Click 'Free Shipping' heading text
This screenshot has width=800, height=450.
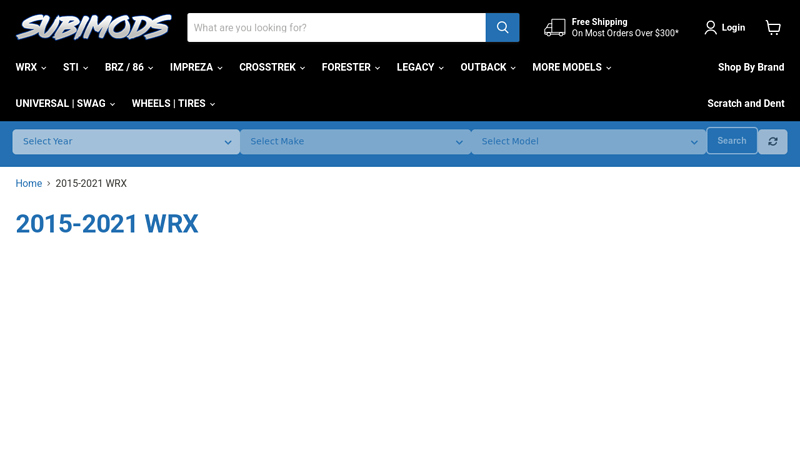tap(599, 22)
